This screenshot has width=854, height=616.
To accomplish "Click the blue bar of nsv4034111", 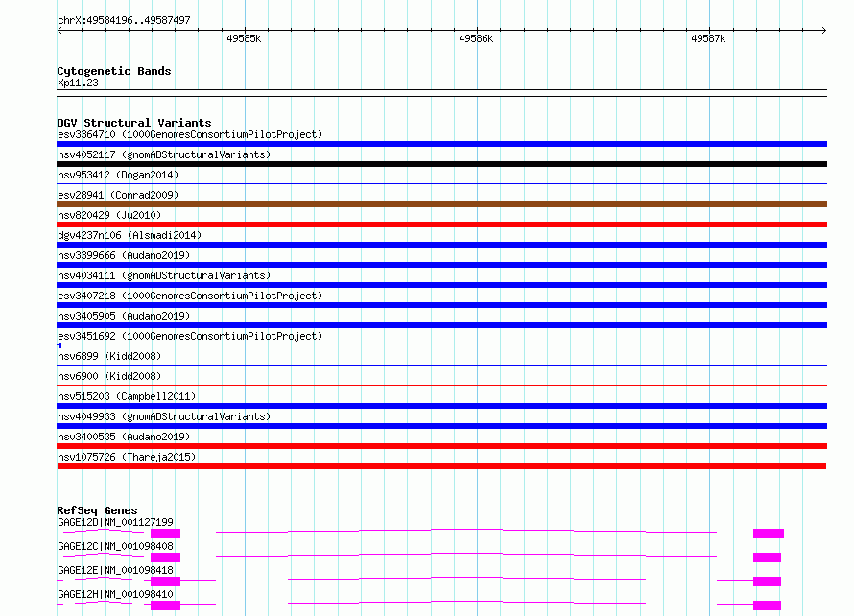I will click(x=441, y=285).
